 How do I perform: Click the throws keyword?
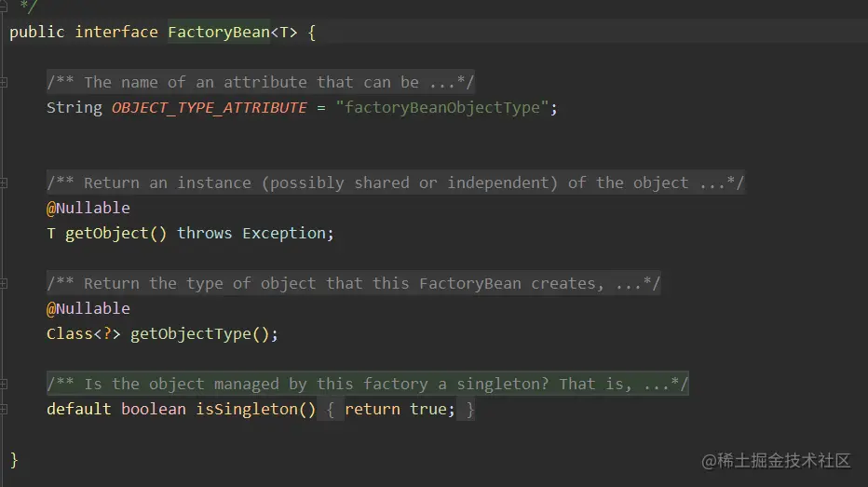[x=204, y=234]
